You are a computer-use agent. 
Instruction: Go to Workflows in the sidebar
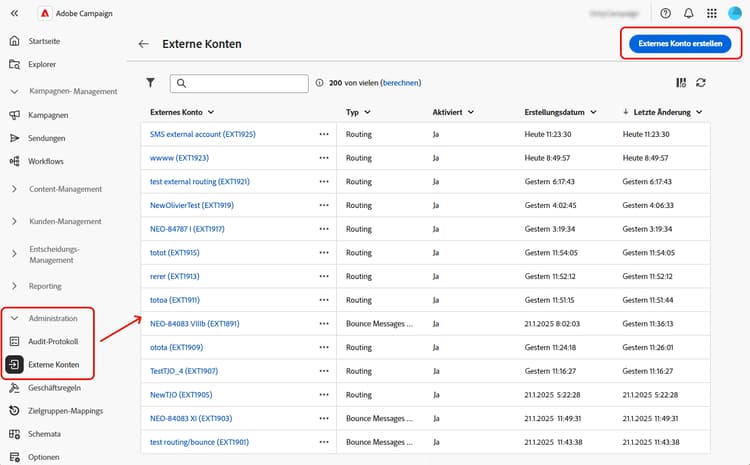[x=48, y=160]
